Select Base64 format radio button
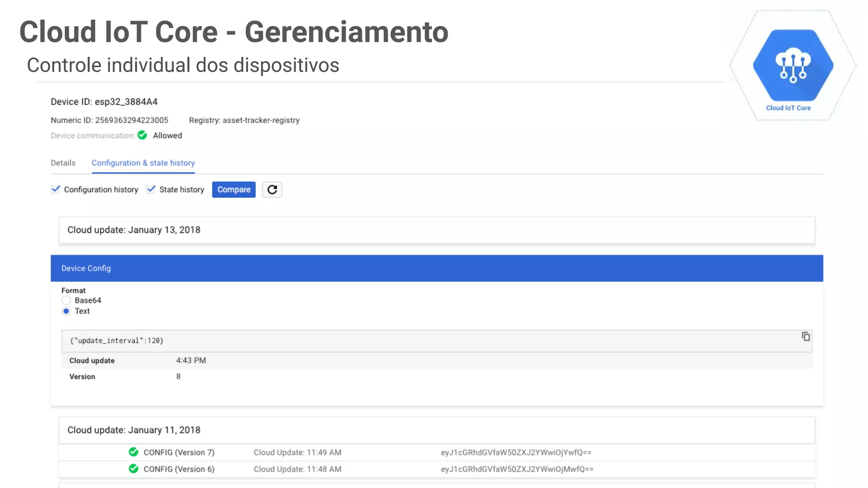Image resolution: width=868 pixels, height=488 pixels. coord(66,300)
